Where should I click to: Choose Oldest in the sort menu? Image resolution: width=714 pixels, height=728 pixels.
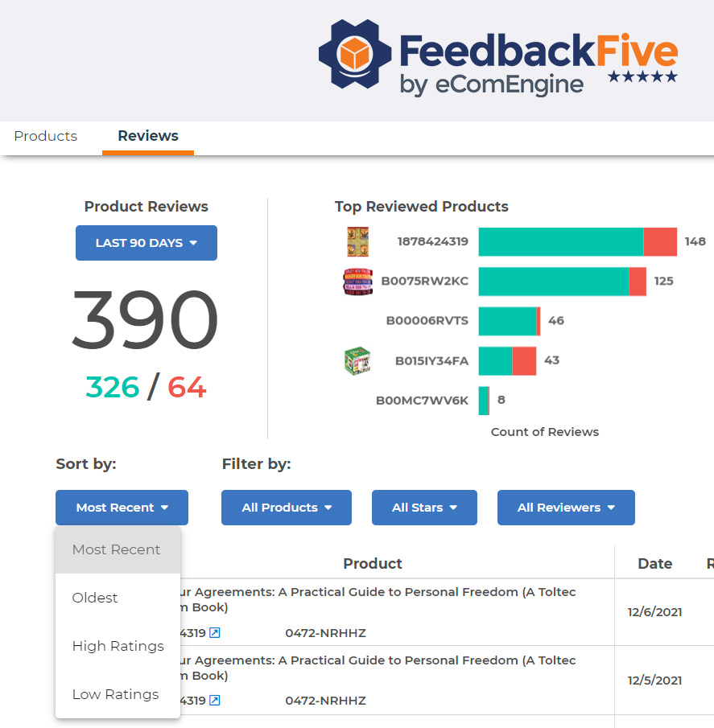118,598
